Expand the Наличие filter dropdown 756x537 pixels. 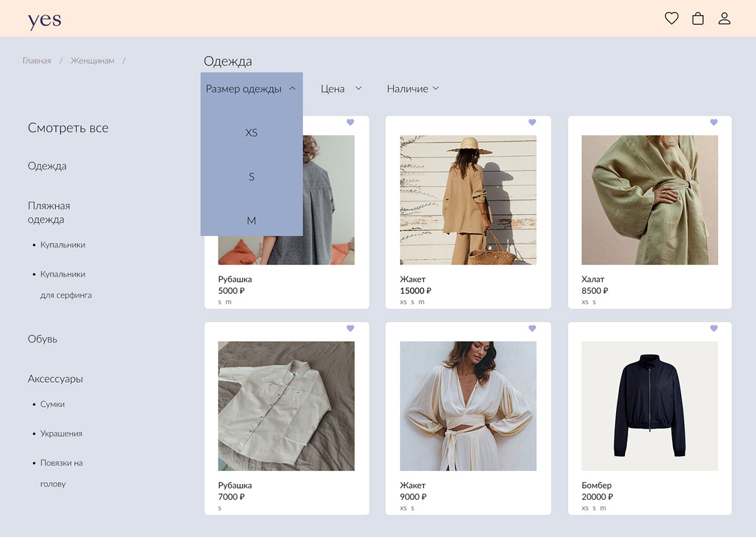(413, 89)
